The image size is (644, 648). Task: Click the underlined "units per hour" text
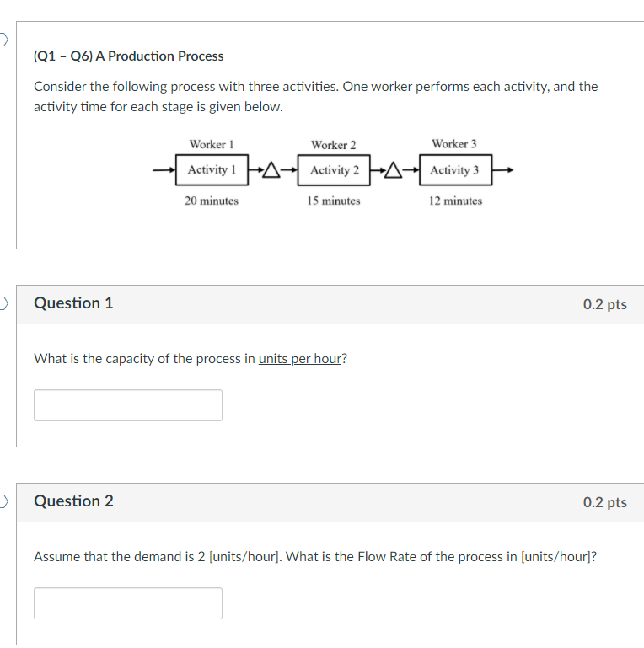(299, 359)
